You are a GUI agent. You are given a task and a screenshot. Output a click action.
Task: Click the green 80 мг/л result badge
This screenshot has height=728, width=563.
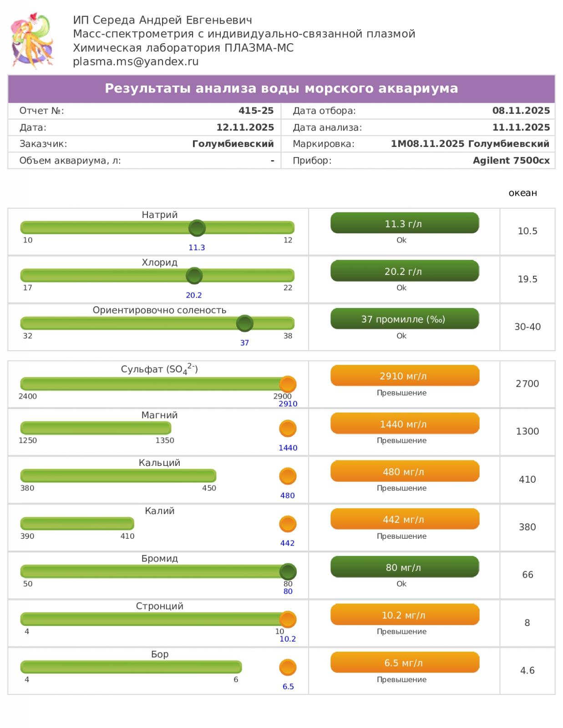click(x=405, y=567)
